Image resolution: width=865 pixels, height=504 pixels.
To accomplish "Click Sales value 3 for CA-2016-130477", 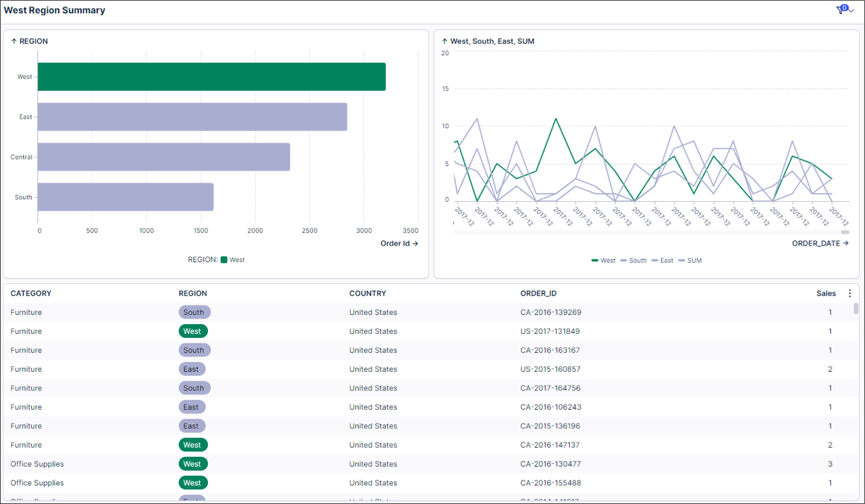I will coord(830,464).
